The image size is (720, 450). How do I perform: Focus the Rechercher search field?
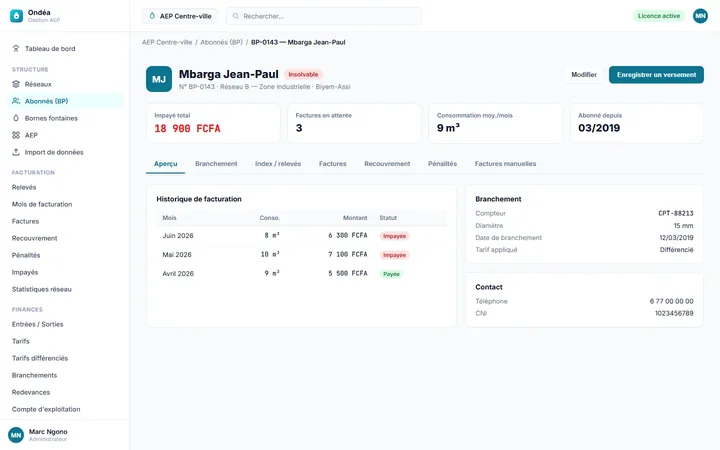coord(324,16)
